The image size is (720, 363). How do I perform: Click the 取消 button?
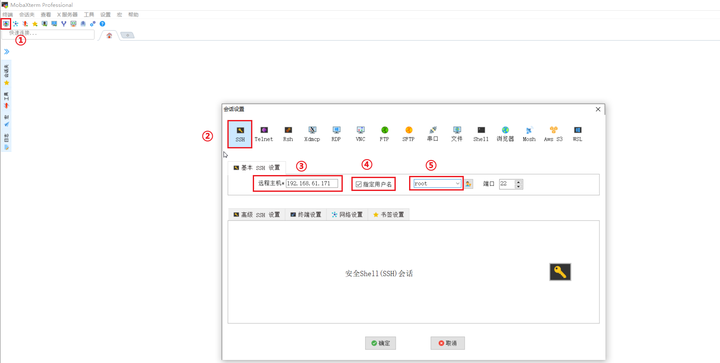[448, 343]
